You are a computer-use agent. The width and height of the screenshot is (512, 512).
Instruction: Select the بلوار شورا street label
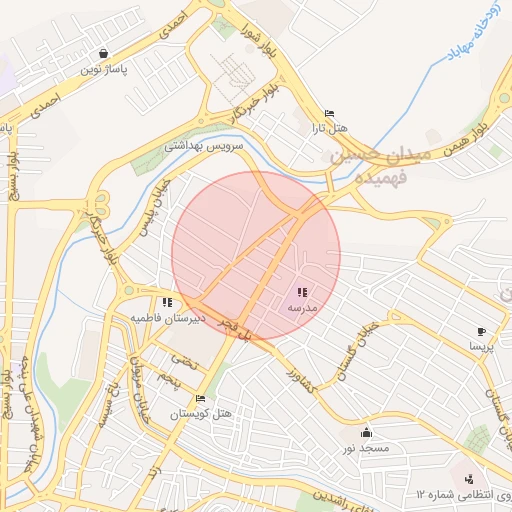(260, 40)
